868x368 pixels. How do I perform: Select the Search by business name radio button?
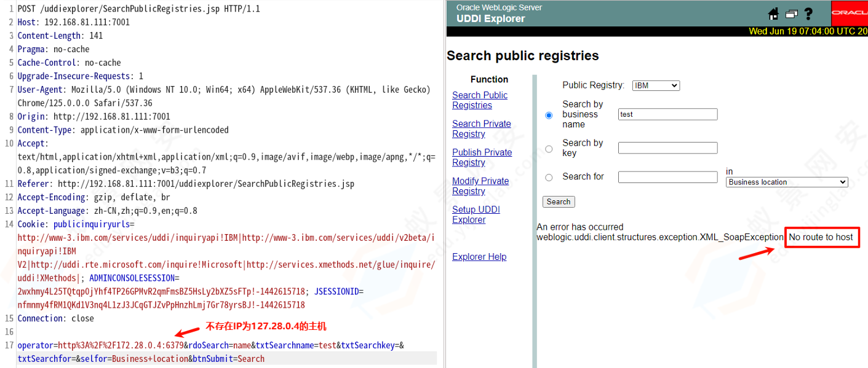click(x=549, y=115)
